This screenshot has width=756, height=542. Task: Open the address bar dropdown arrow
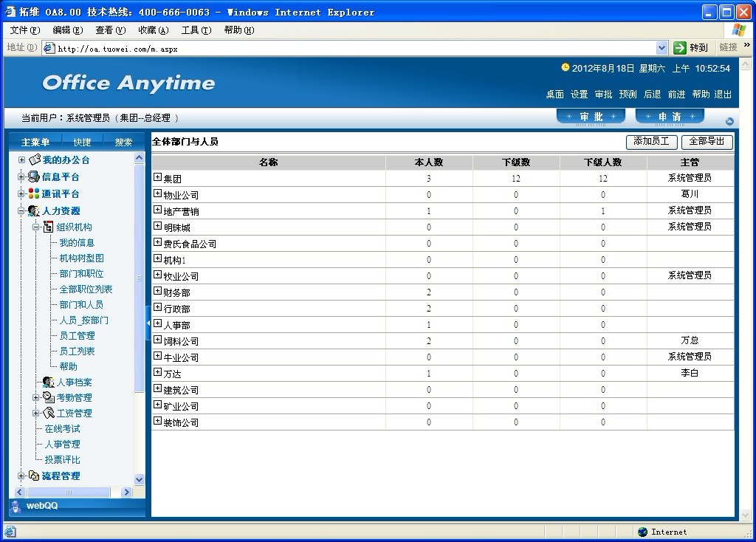(661, 48)
